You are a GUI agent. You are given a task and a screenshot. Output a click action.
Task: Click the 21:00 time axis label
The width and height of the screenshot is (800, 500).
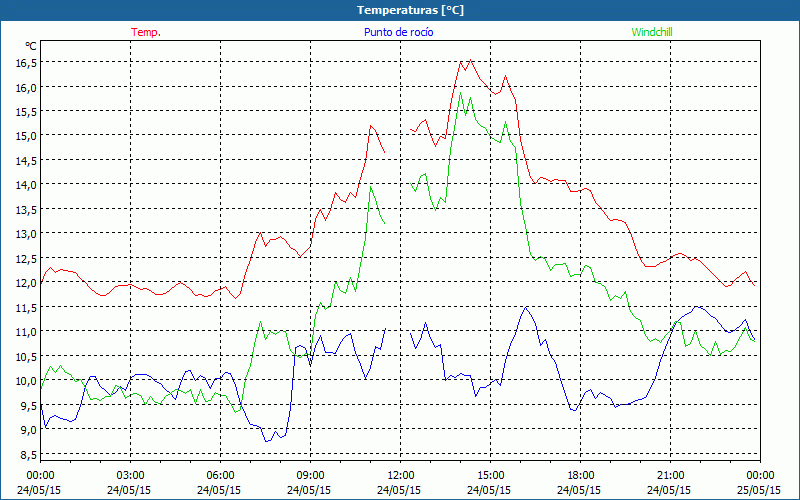(670, 475)
